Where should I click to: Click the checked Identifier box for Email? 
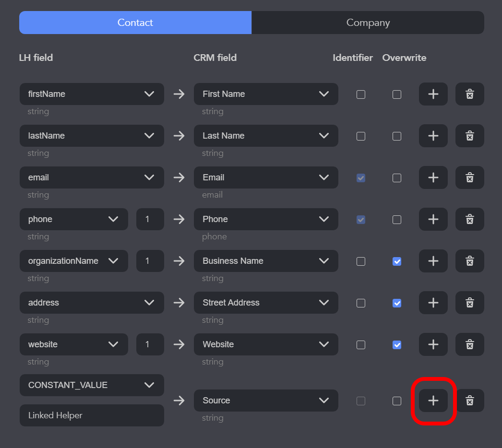click(361, 178)
